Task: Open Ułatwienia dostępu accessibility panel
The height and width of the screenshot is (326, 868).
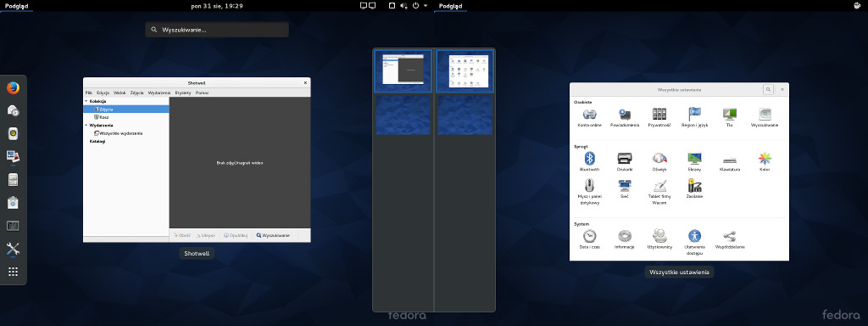Action: (x=695, y=243)
